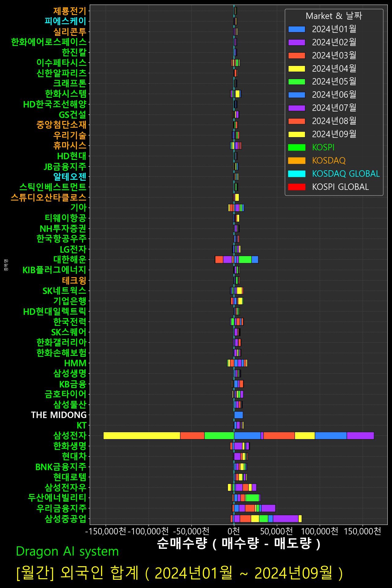The height and width of the screenshot is (588, 392).
Task: Click the 현대로템 stock label
Action: pyautogui.click(x=70, y=477)
